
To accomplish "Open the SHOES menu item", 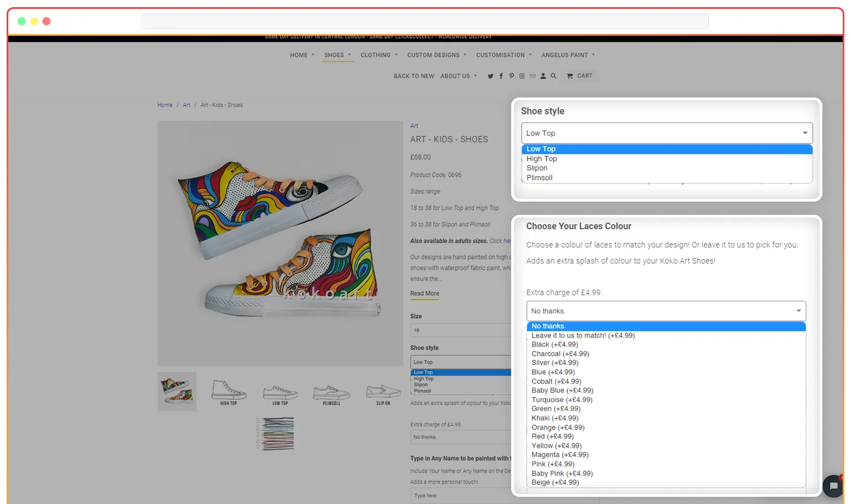I will tap(333, 55).
